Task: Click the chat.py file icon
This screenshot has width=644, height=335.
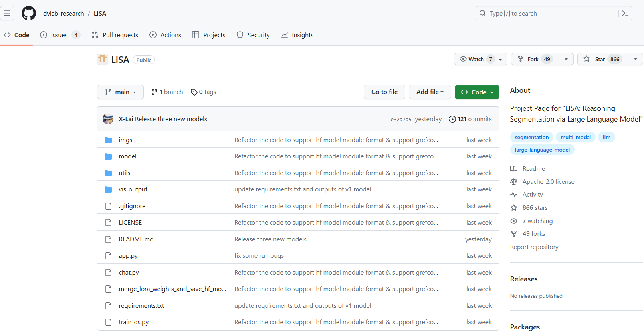Action: click(x=108, y=273)
